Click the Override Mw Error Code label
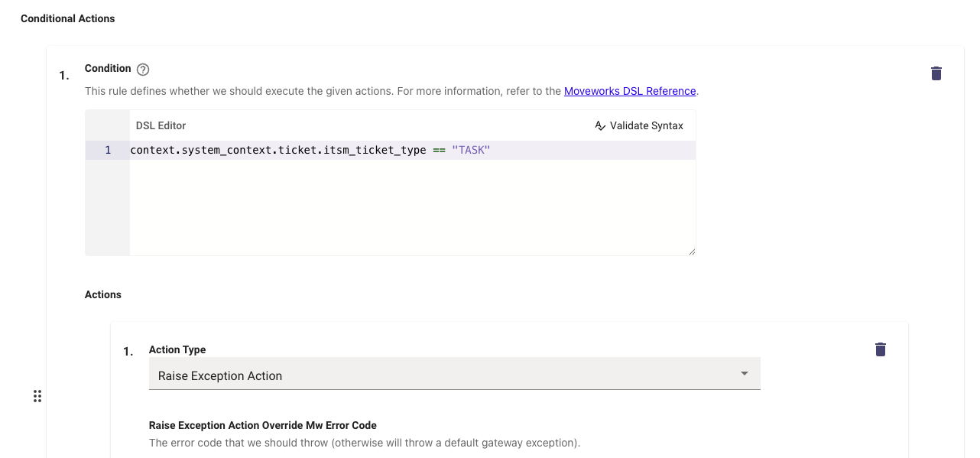The width and height of the screenshot is (980, 458). 320,425
